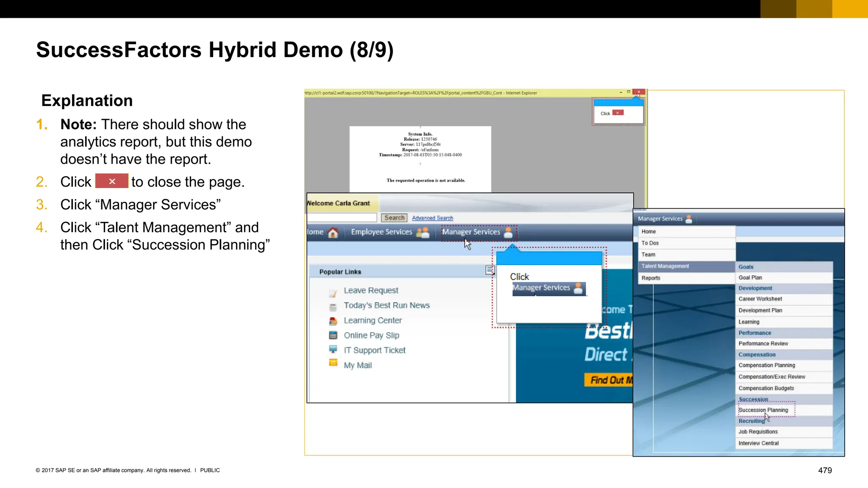Select Reports in Manager Services dropdown

pos(687,278)
